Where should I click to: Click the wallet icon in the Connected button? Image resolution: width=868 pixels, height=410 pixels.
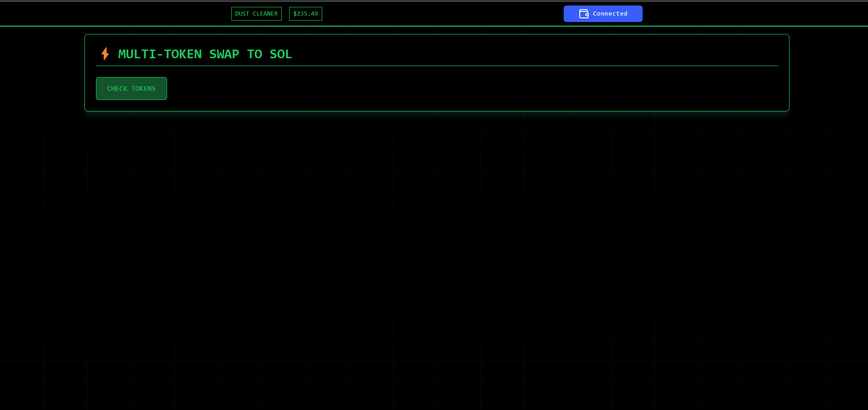click(x=584, y=14)
